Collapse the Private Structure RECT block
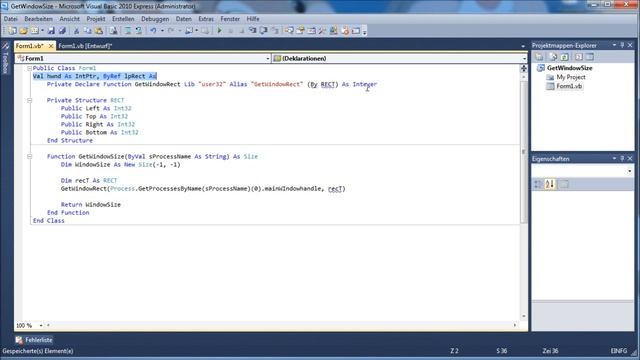The height and width of the screenshot is (360, 640). click(29, 100)
